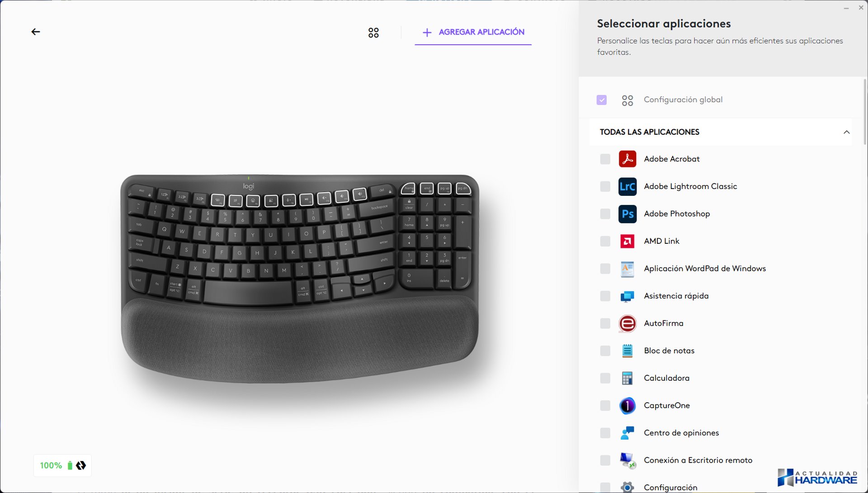Click the AutoFirma app icon

pos(627,323)
